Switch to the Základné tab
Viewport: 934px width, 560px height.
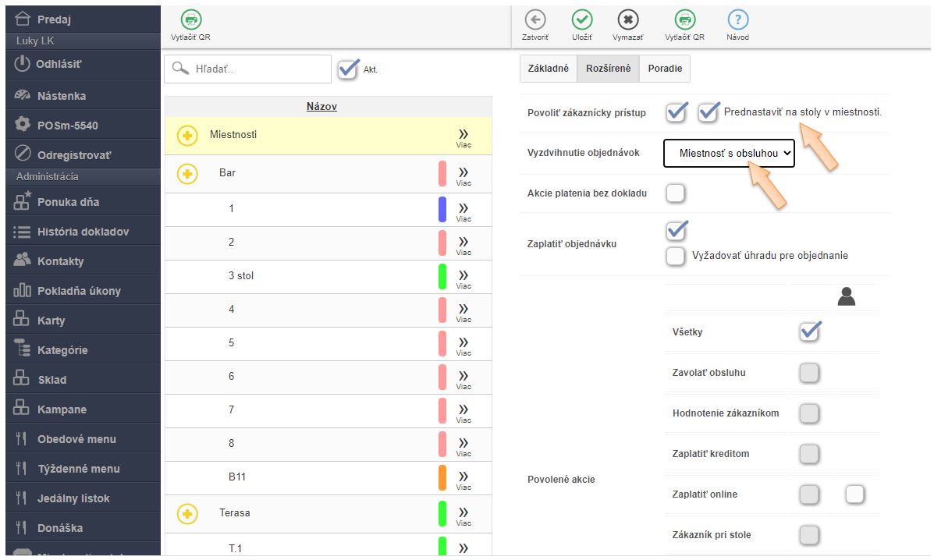(549, 69)
